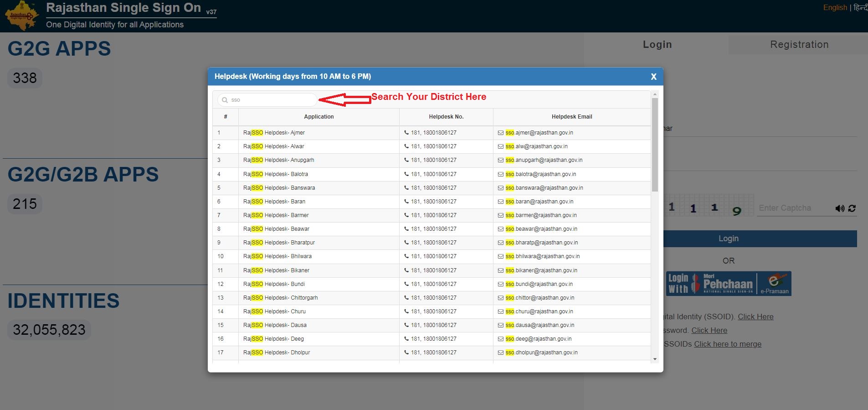Select 'RajSSO Helpdesk- Dausa' row text
This screenshot has width=868, height=410.
(x=275, y=325)
